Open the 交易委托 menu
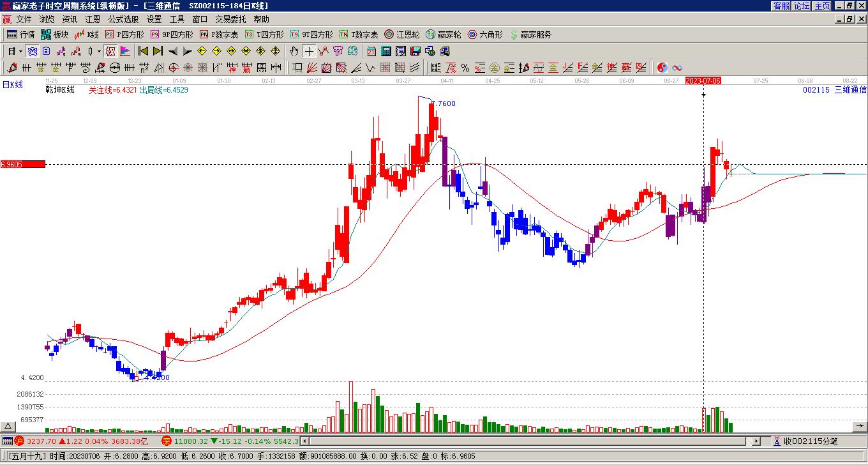The image size is (868, 465). [230, 20]
